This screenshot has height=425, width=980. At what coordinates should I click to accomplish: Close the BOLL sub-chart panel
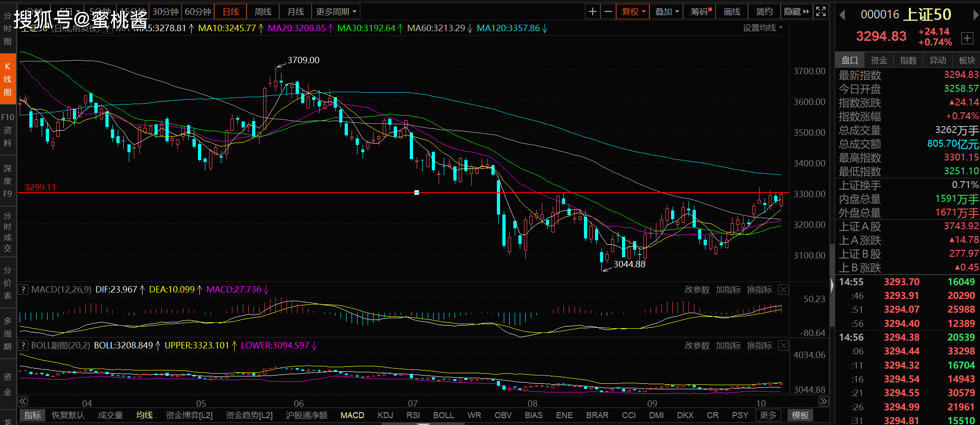pyautogui.click(x=784, y=346)
